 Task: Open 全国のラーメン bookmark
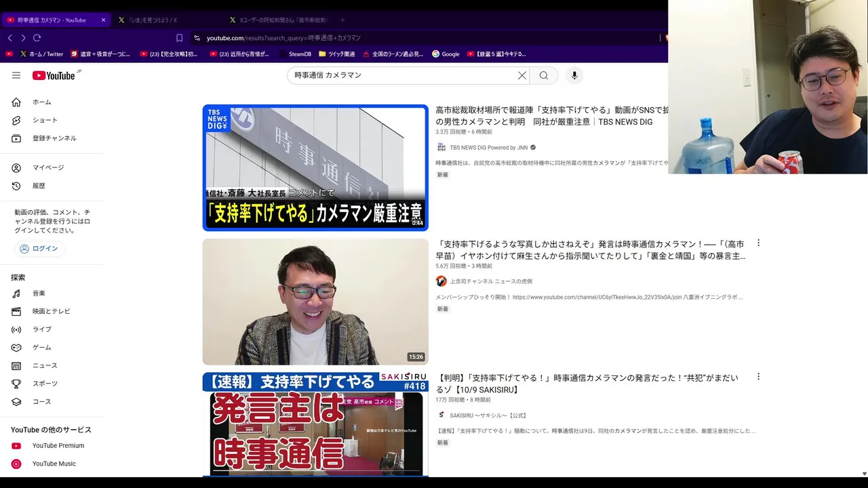tap(393, 54)
